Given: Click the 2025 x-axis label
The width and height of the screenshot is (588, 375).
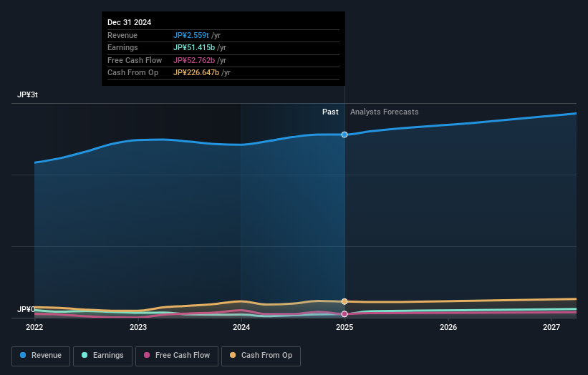Looking at the screenshot, I should coord(344,327).
